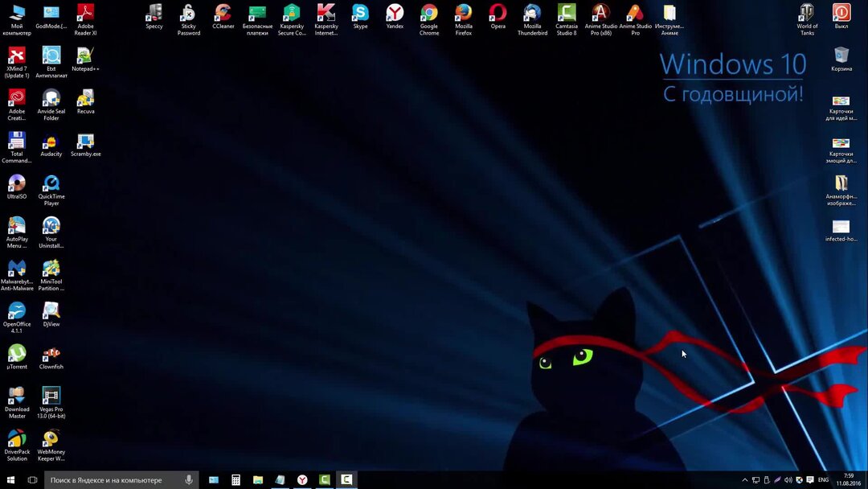Open the µTorrent desktop icon
Screen dimensions: 868x489
[x=17, y=357]
